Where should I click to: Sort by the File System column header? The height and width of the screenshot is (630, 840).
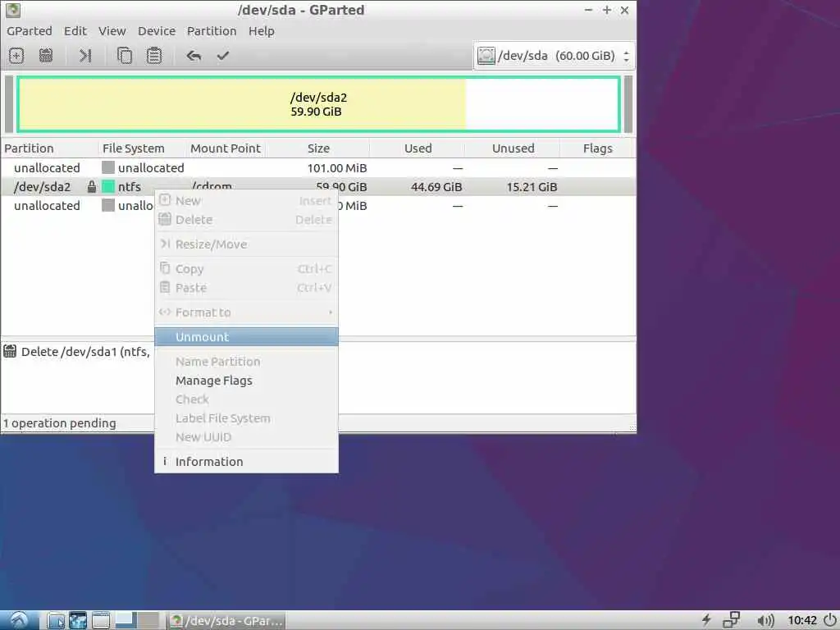pos(143,148)
